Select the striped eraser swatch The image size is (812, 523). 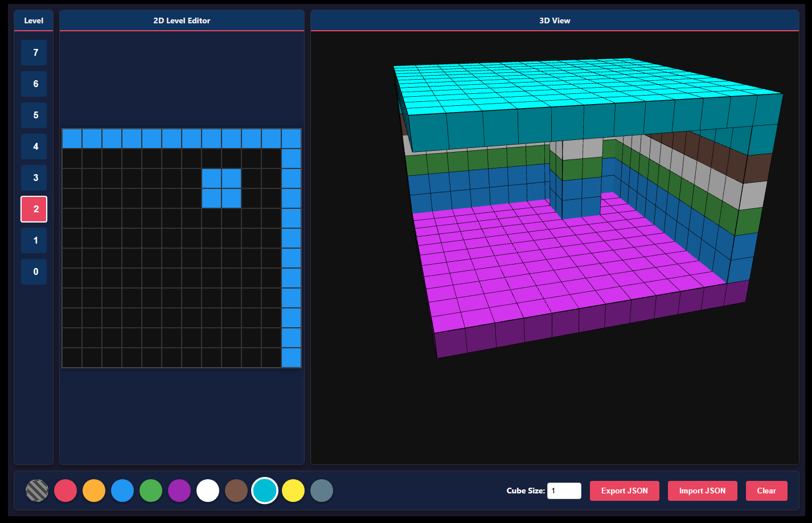click(x=37, y=491)
